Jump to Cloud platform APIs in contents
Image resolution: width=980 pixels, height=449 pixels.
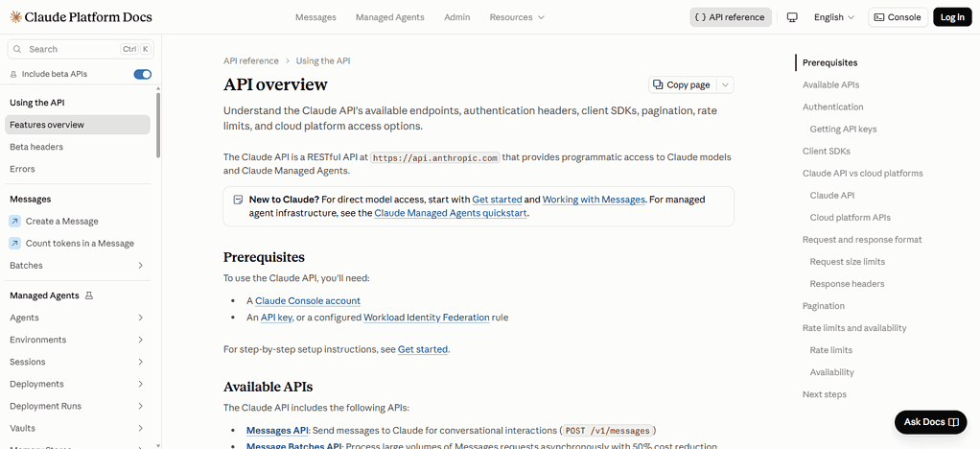click(850, 218)
